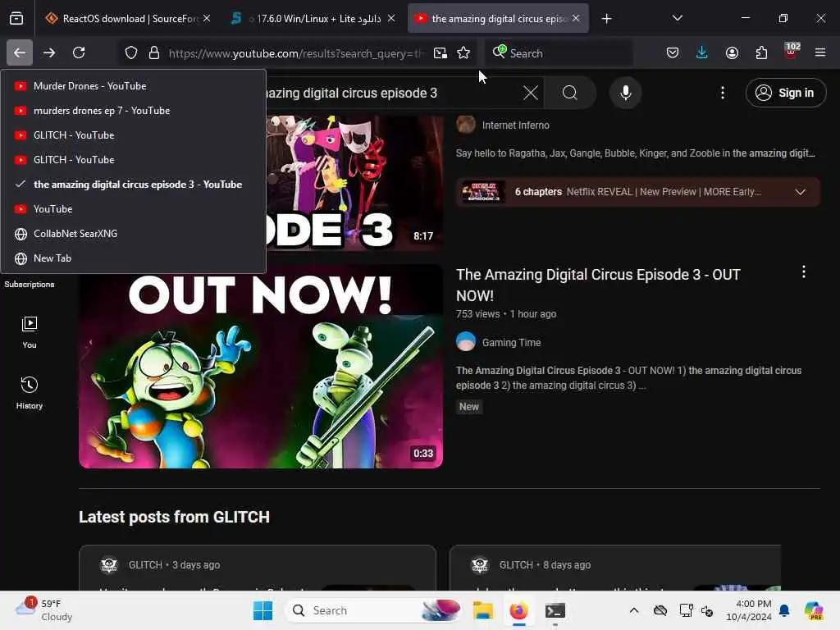Viewport: 840px width, 630px height.
Task: Open GLITCH post from 3 days ago
Action: click(x=257, y=568)
